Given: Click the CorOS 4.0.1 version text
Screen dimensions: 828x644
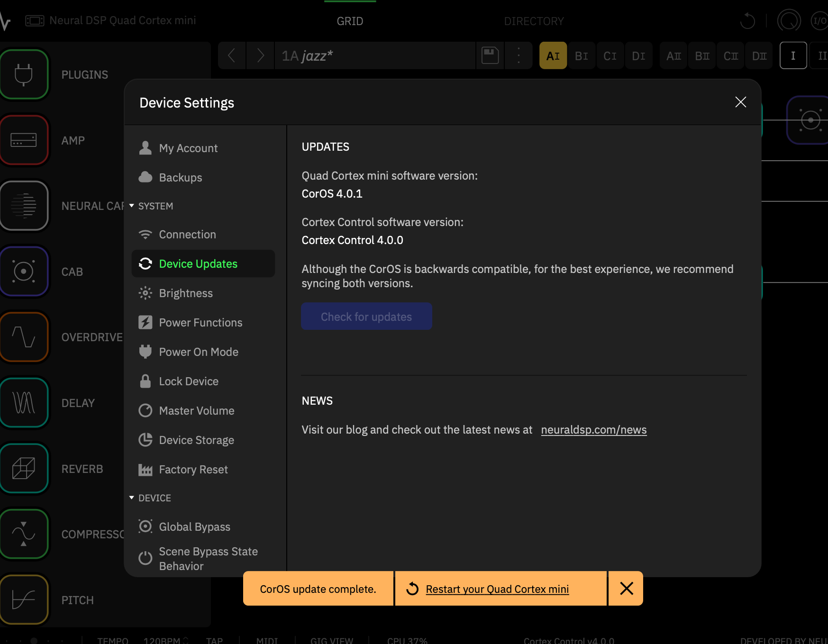Looking at the screenshot, I should [332, 193].
